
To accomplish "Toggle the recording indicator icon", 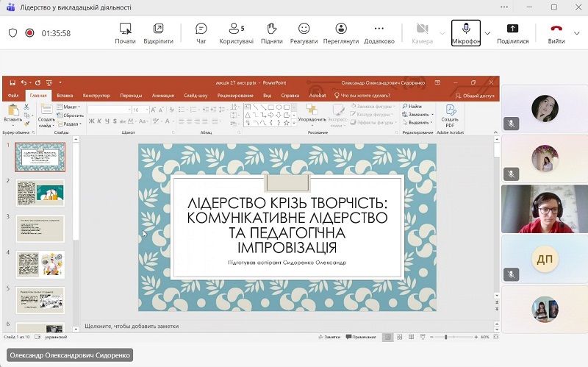I will 30,33.
